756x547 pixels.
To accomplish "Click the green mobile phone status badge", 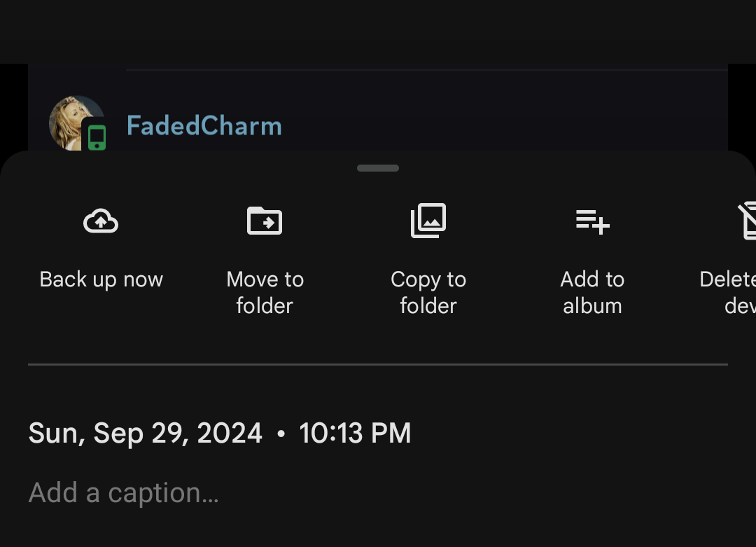I will (97, 136).
